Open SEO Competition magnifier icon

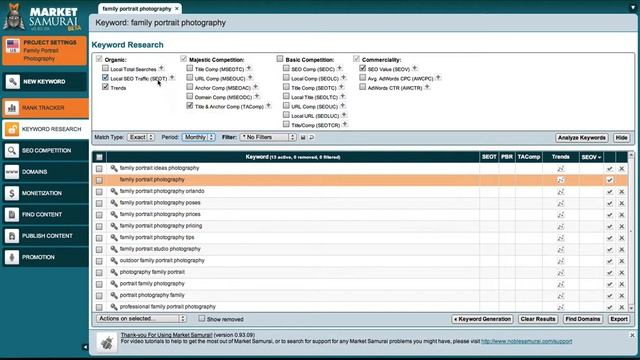[x=12, y=151]
